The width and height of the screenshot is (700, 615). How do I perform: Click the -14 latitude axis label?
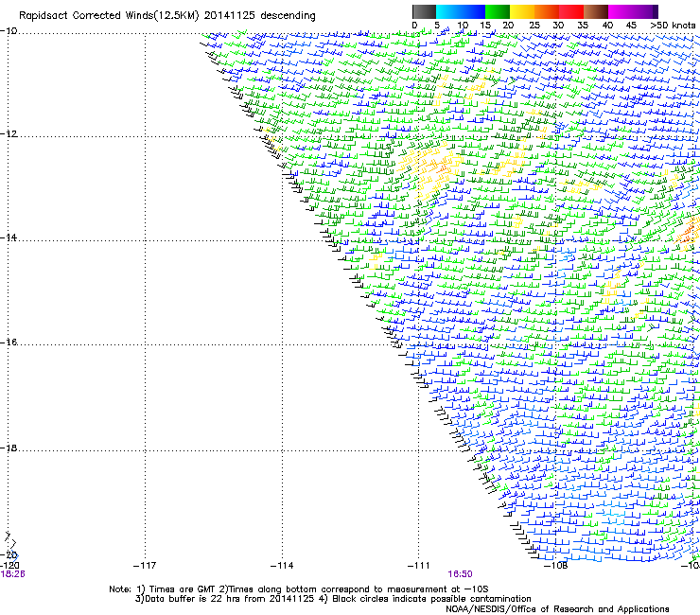[x=9, y=237]
